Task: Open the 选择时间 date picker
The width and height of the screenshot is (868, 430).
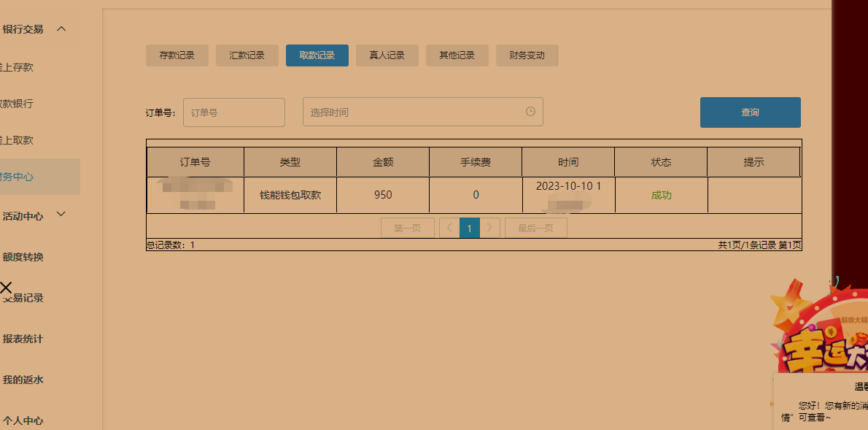Action: pyautogui.click(x=416, y=112)
